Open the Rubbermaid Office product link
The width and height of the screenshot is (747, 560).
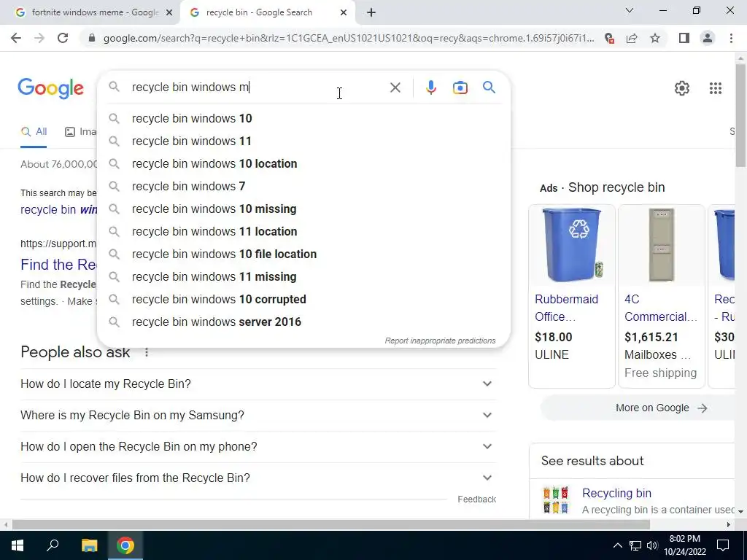coord(566,308)
